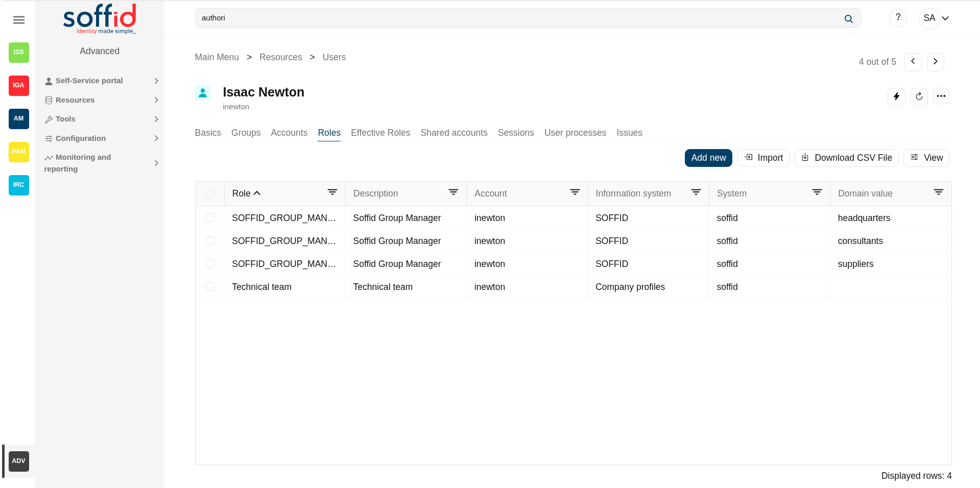Select the ISS module icon

pos(19,52)
